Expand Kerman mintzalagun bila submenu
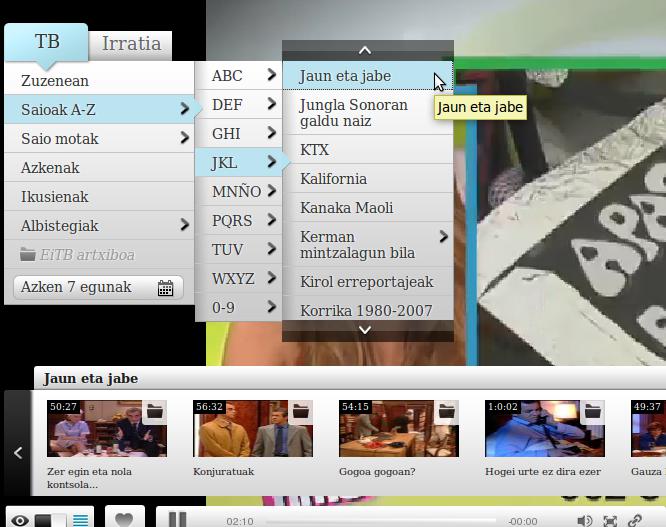The height and width of the screenshot is (527, 666). coord(443,237)
